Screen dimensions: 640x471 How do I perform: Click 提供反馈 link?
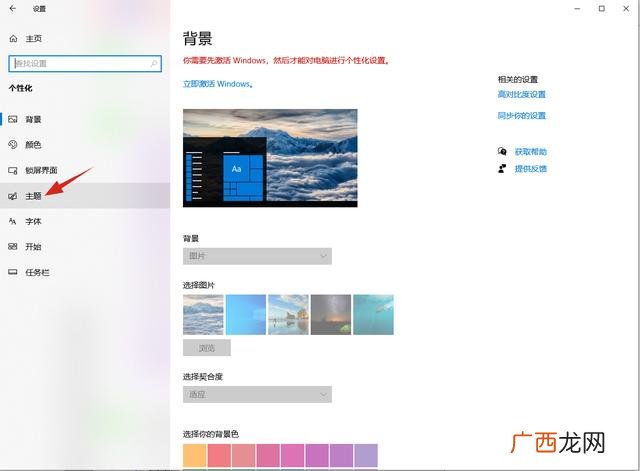coord(531,169)
